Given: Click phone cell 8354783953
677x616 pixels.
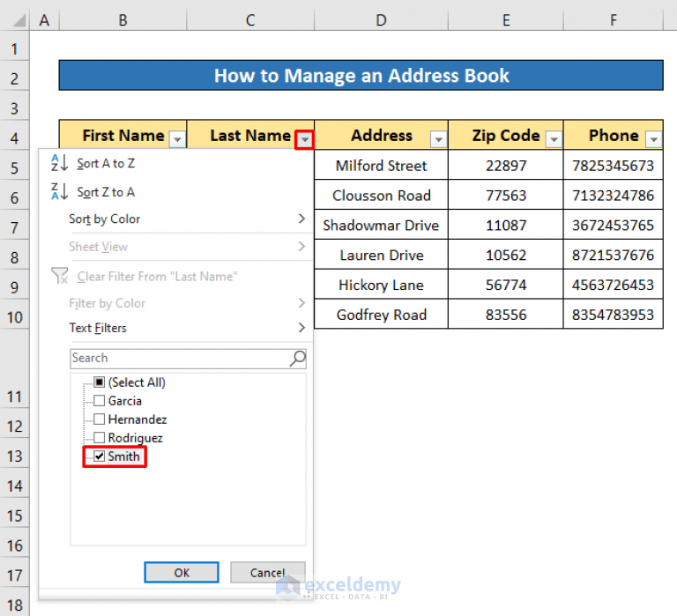Looking at the screenshot, I should 614,315.
